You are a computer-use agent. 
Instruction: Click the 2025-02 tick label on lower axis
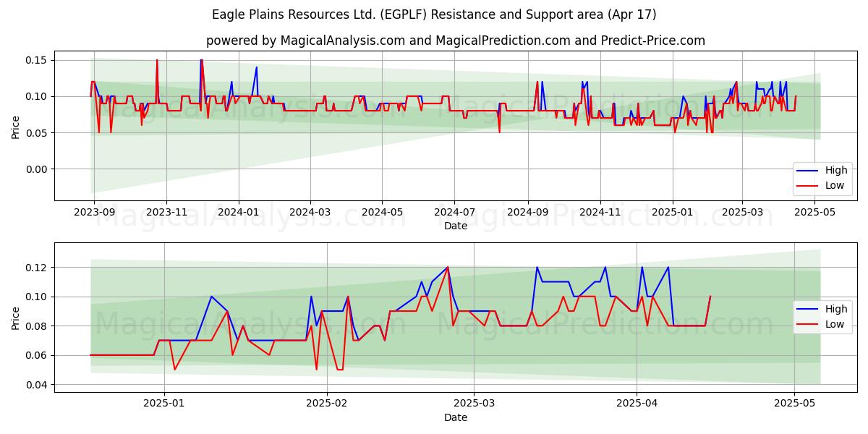click(326, 404)
